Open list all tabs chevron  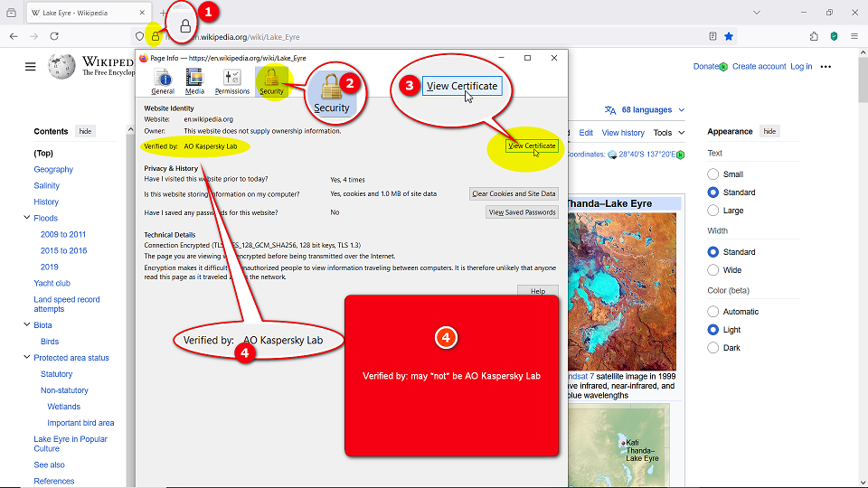757,13
